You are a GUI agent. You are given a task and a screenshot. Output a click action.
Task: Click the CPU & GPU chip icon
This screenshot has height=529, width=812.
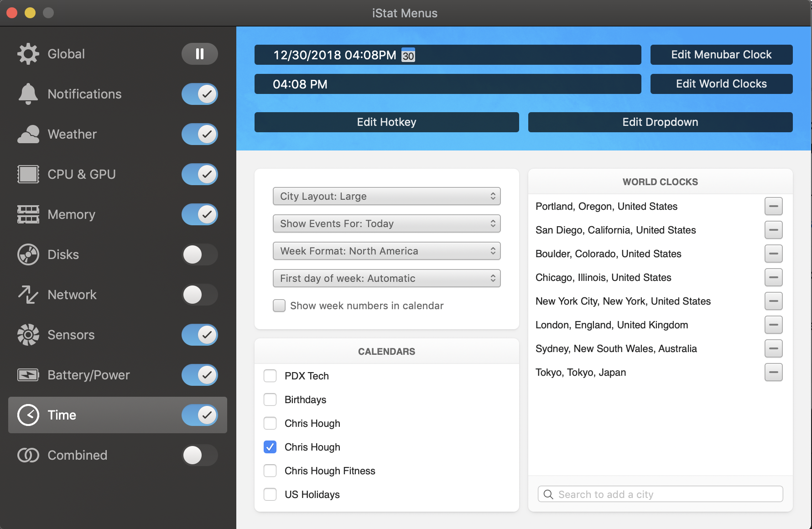click(x=28, y=174)
